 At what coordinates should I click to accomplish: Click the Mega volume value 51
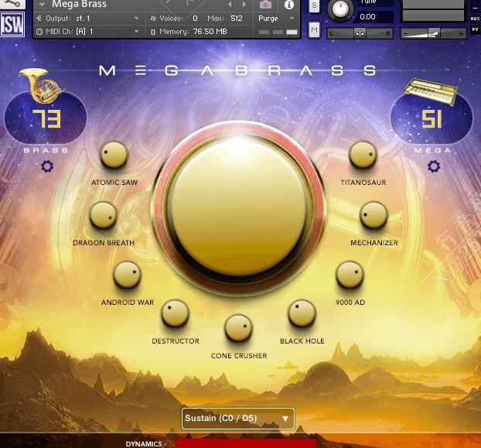coord(432,118)
